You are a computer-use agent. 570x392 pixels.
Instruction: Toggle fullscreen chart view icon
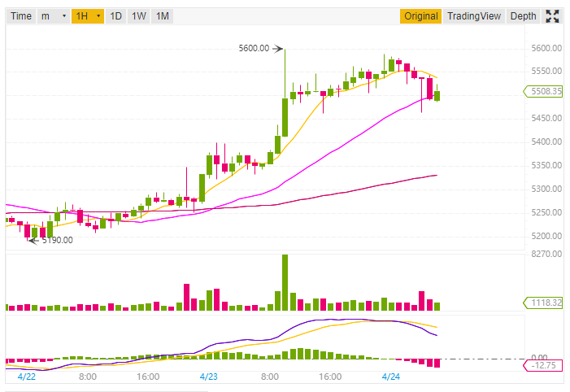tap(552, 16)
